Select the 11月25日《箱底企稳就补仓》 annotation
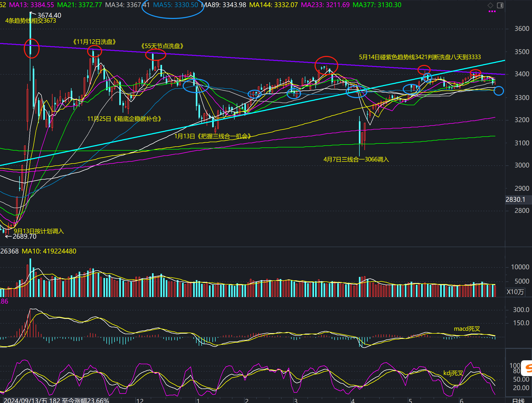The image size is (532, 403). coord(124,119)
